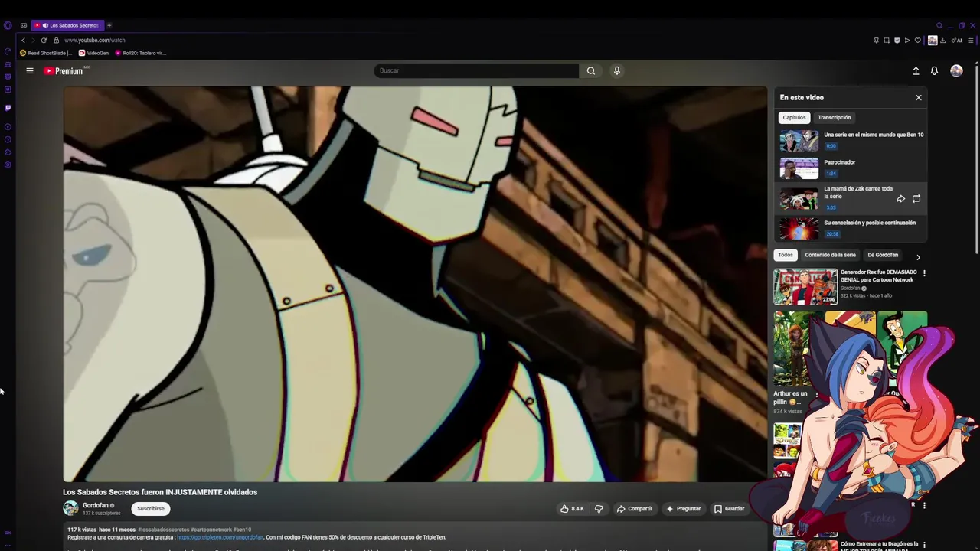Screen dimensions: 980x551
Task: Start voice search with the microphone
Action: click(x=617, y=70)
